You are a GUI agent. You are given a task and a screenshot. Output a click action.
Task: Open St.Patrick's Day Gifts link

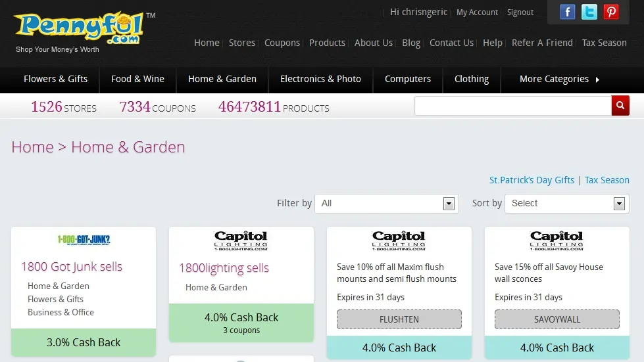[x=532, y=180]
